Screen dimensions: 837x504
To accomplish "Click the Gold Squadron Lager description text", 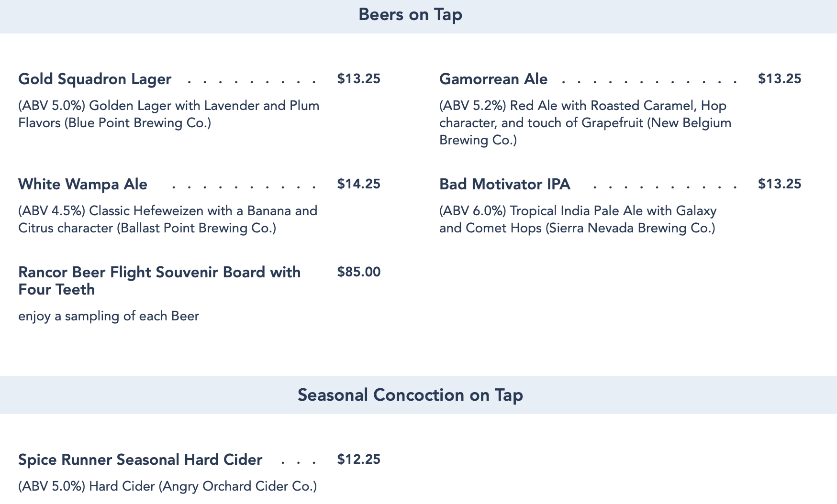I will point(168,114).
